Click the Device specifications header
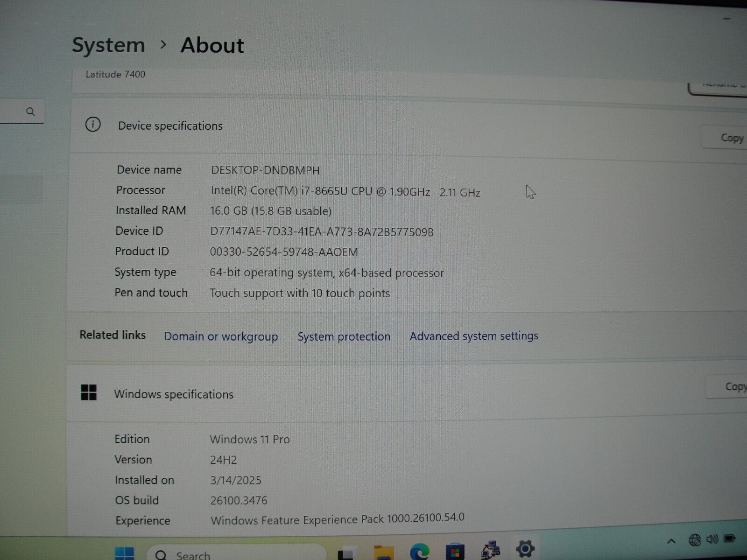 (x=170, y=126)
